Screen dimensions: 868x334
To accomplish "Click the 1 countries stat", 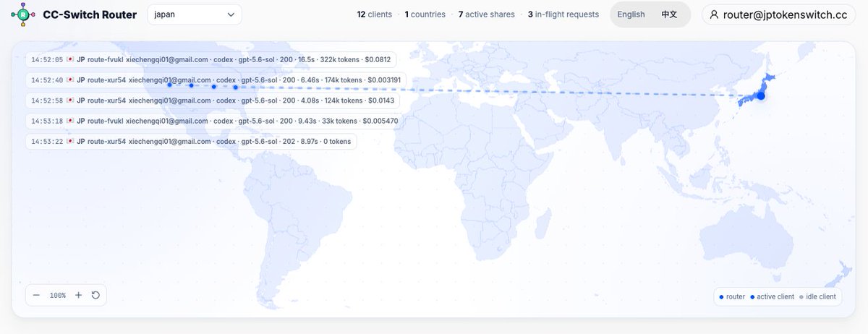I will point(425,14).
